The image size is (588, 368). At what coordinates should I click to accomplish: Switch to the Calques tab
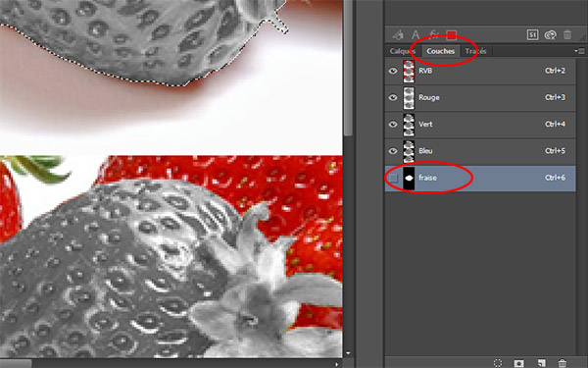pyautogui.click(x=403, y=51)
